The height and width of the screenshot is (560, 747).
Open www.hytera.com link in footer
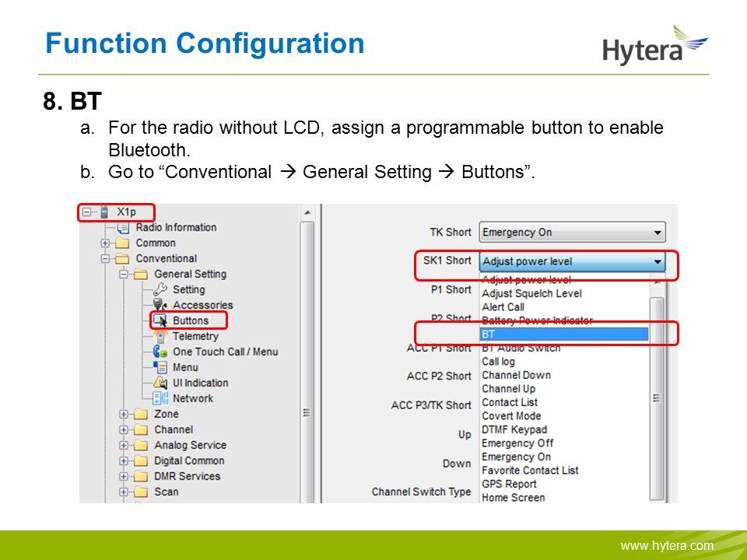pos(667,546)
